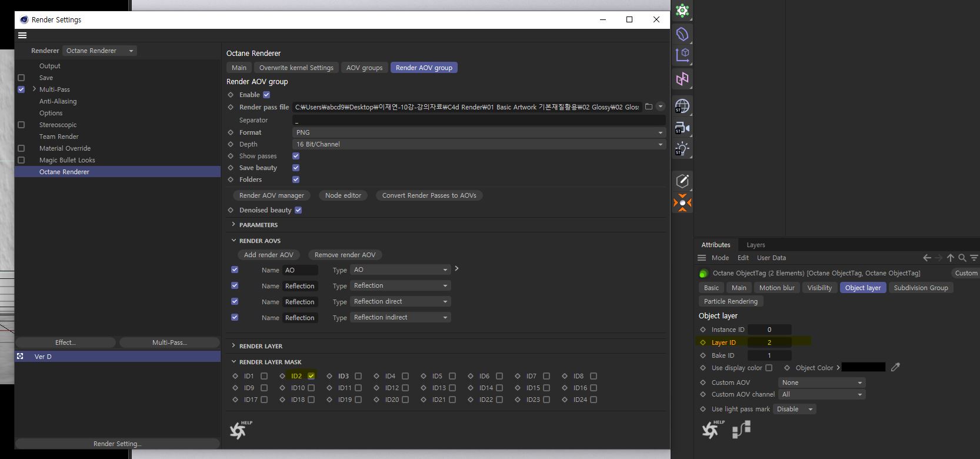Screen dimensions: 980x459
Task: Click the axis with cube coordinate icon
Action: [x=682, y=55]
